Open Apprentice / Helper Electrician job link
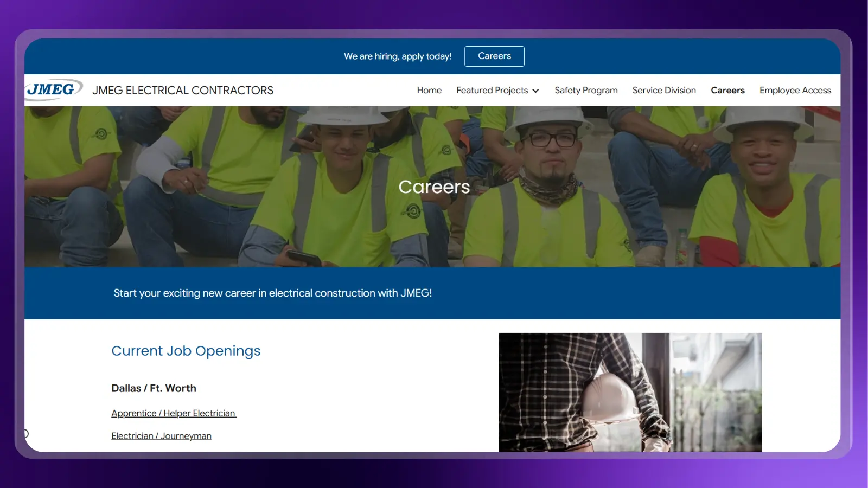The height and width of the screenshot is (488, 868). (174, 413)
